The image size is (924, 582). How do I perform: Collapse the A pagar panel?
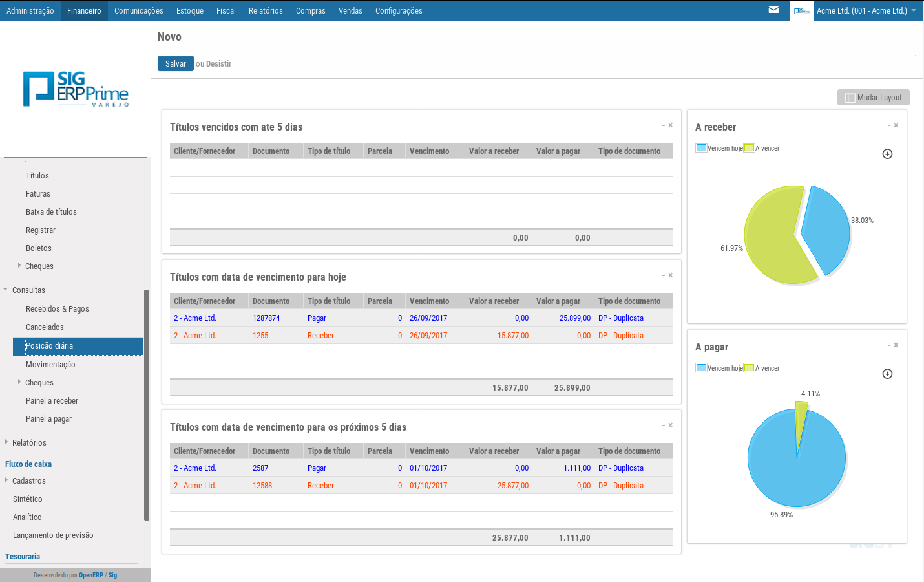tap(889, 345)
